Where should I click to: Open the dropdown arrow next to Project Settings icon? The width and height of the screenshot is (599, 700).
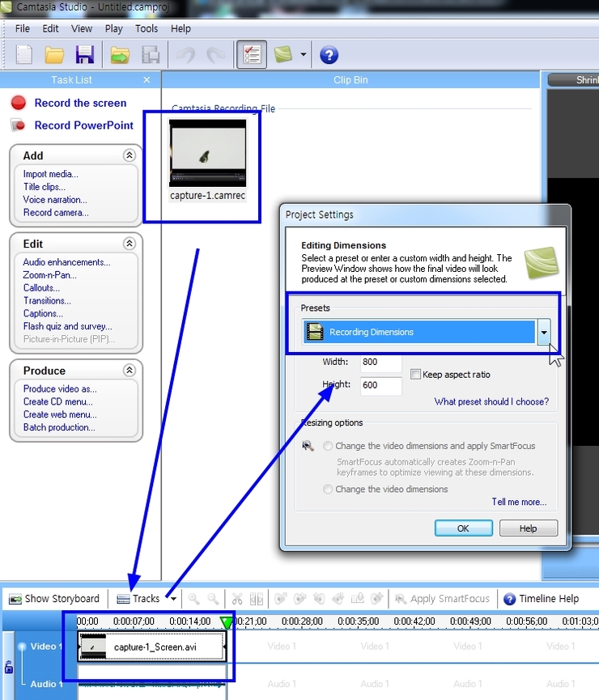304,54
